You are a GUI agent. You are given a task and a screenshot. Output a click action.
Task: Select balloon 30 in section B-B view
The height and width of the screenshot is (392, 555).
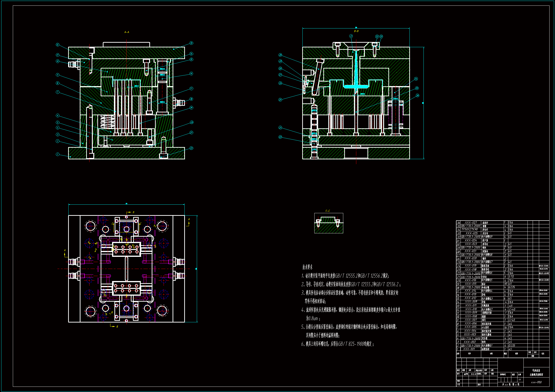pos(280,55)
